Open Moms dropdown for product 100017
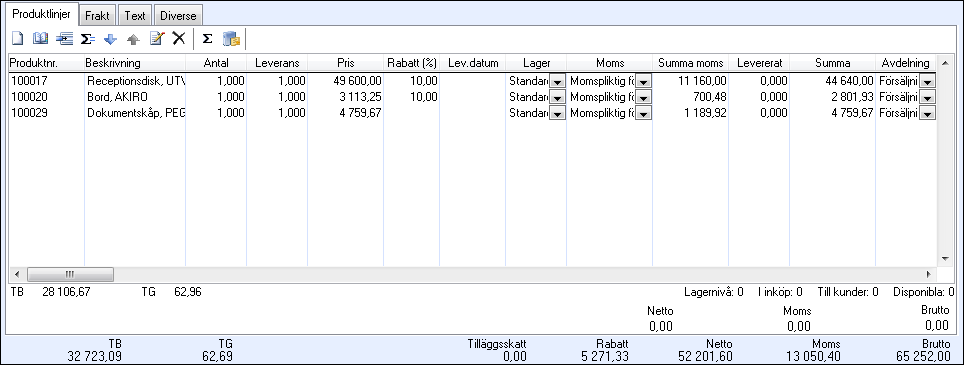 click(x=643, y=81)
